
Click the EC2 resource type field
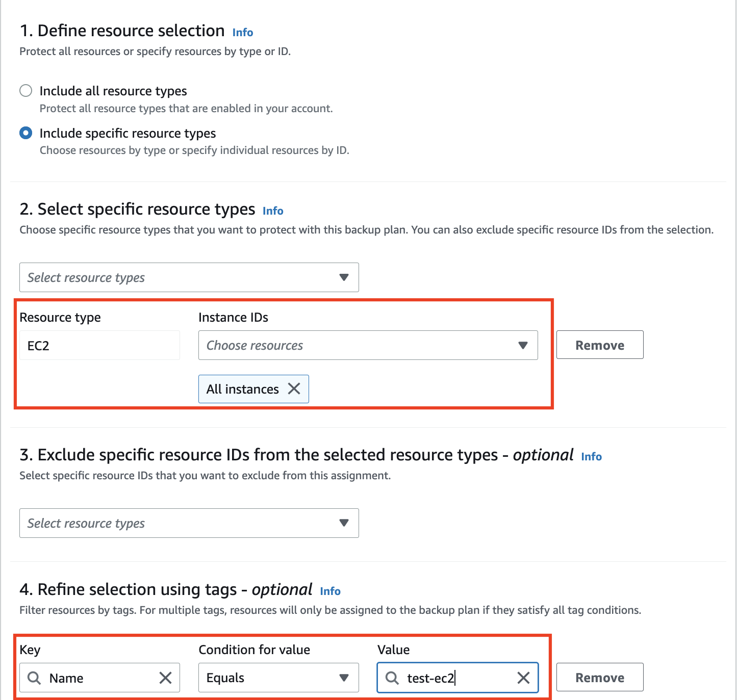pos(99,345)
